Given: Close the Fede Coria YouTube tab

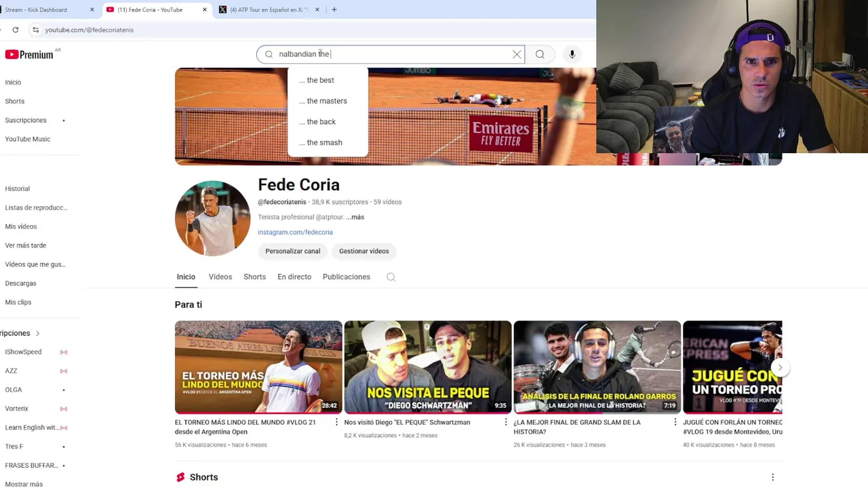Looking at the screenshot, I should click(x=204, y=9).
